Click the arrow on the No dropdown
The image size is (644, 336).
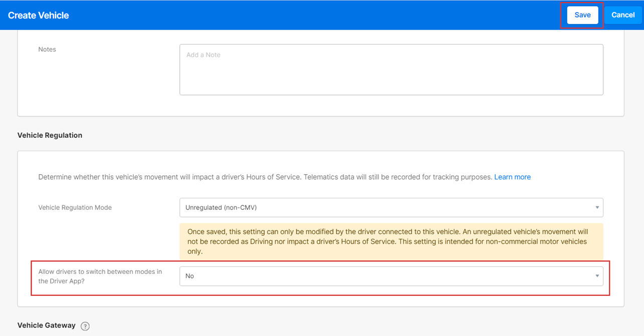(597, 276)
